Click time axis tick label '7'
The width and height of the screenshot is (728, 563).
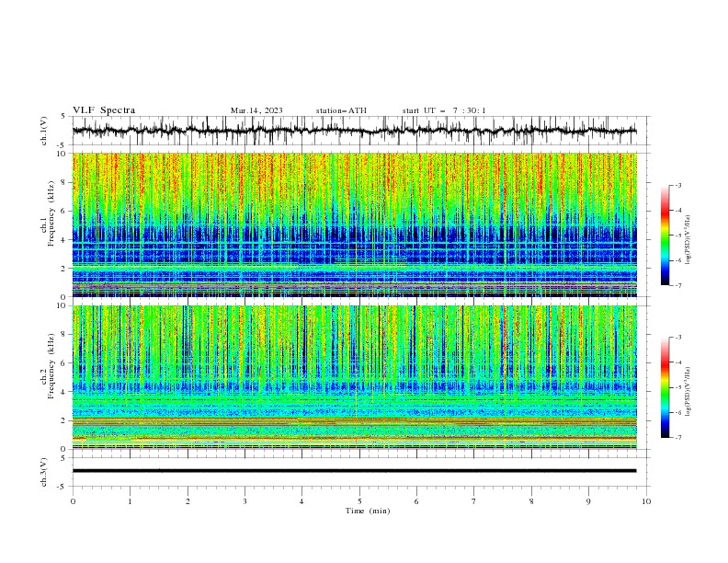point(474,501)
